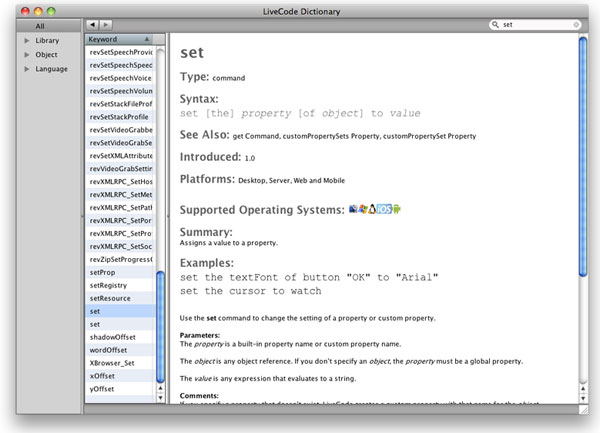Select revSetVideoGrabbe entry

(120, 130)
